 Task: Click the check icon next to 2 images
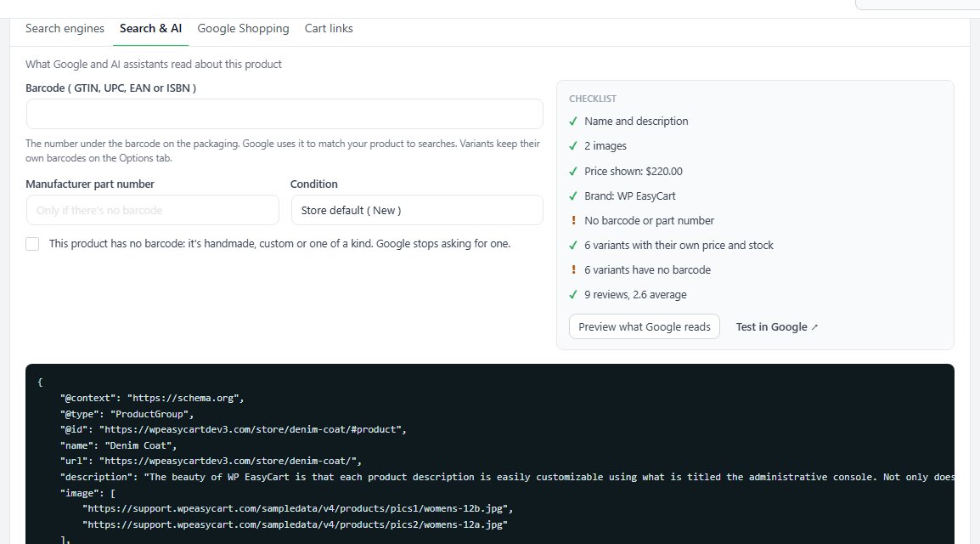click(x=573, y=146)
